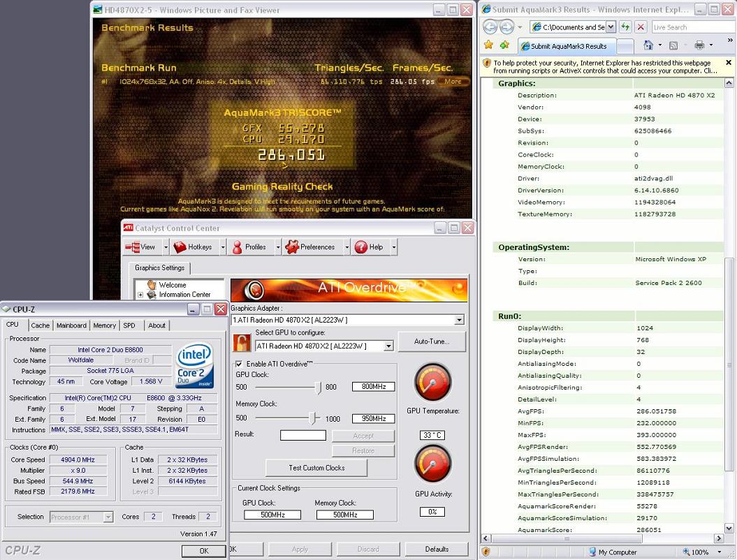Click the security shield on the information bar
This screenshot has width=737, height=560.
(486, 63)
